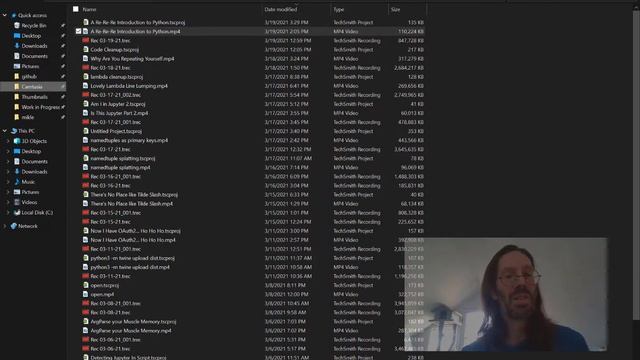
Task: Click the file icon of ArgParse your Muscle Memory.mp4
Action: pos(85,330)
